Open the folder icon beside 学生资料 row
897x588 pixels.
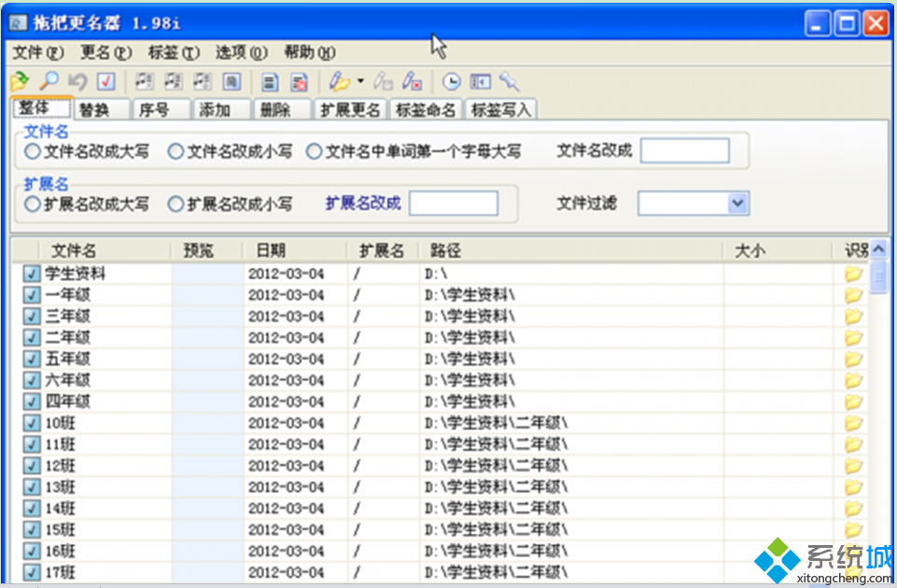point(852,273)
